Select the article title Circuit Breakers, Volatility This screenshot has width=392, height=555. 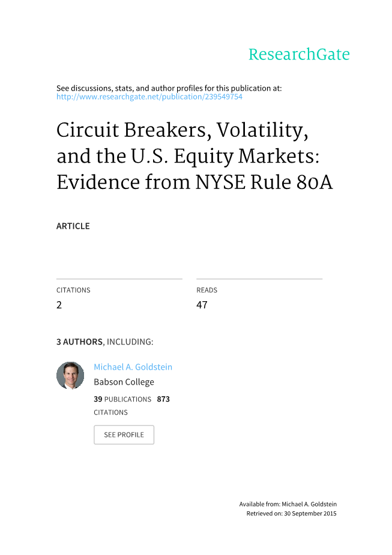point(182,130)
